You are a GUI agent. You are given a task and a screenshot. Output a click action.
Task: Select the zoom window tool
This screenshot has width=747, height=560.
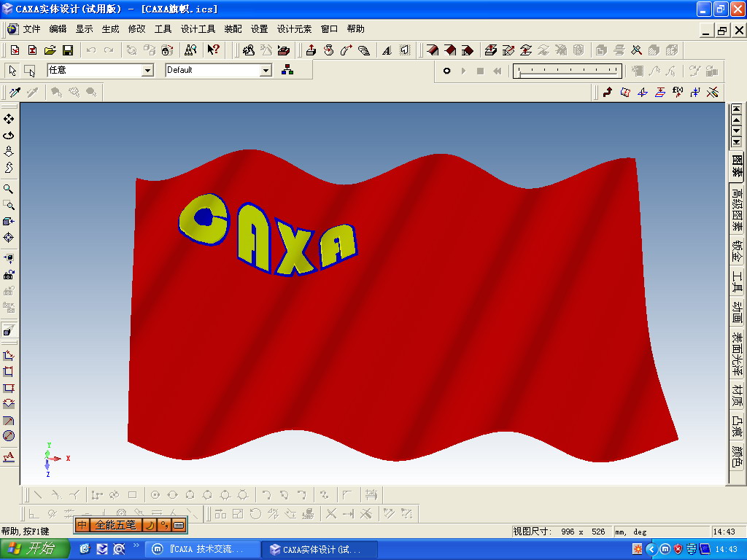click(9, 205)
